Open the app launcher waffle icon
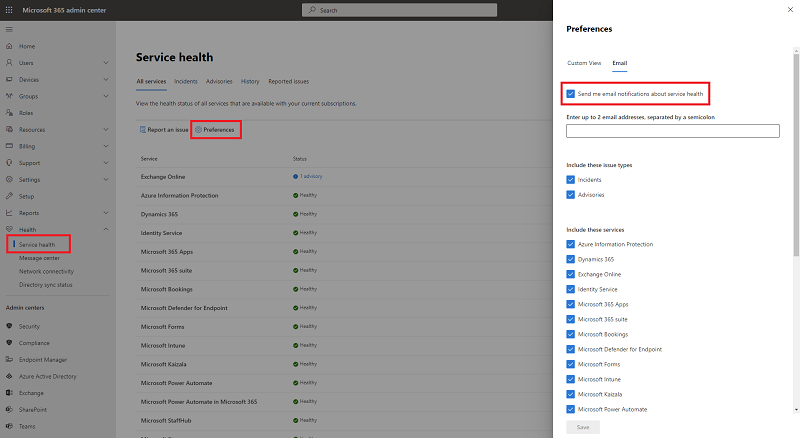 pos(9,10)
